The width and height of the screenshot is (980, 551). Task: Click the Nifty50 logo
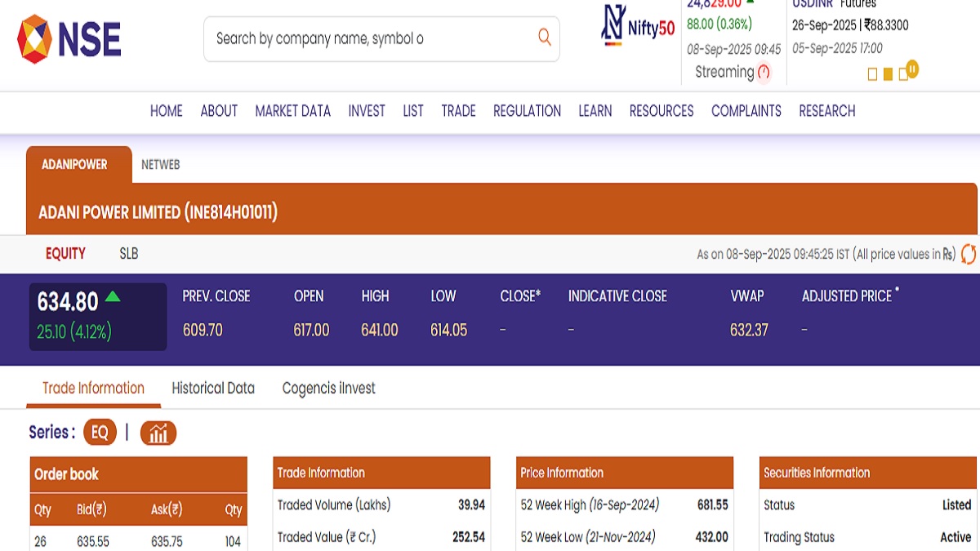click(x=638, y=24)
